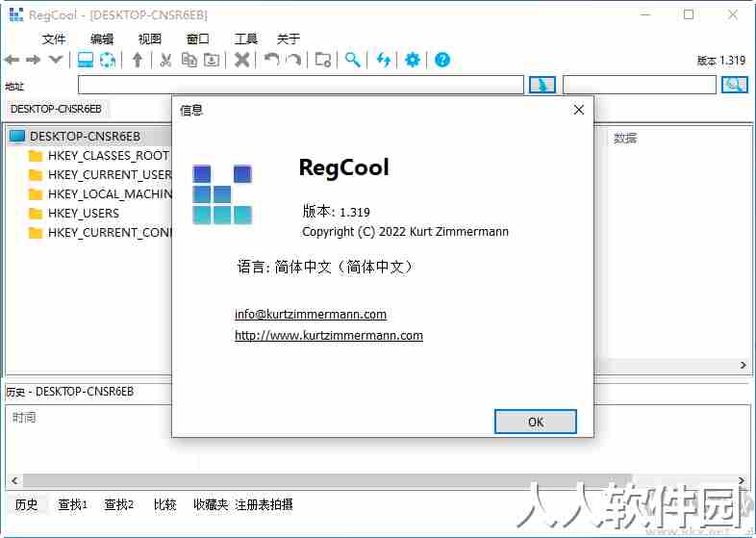Image resolution: width=756 pixels, height=538 pixels.
Task: Click the 版本 1.319 label at top right
Action: pyautogui.click(x=721, y=61)
